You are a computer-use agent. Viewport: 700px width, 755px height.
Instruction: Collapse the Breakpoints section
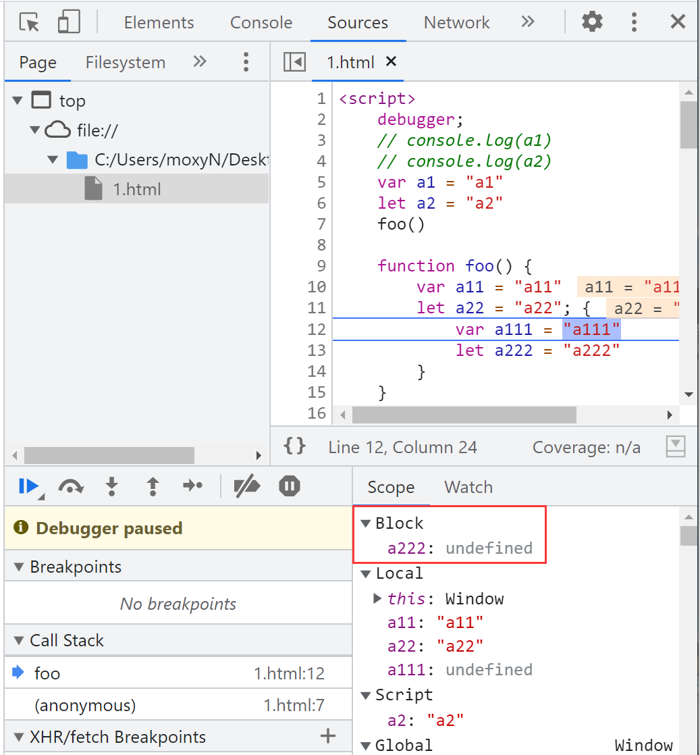18,567
